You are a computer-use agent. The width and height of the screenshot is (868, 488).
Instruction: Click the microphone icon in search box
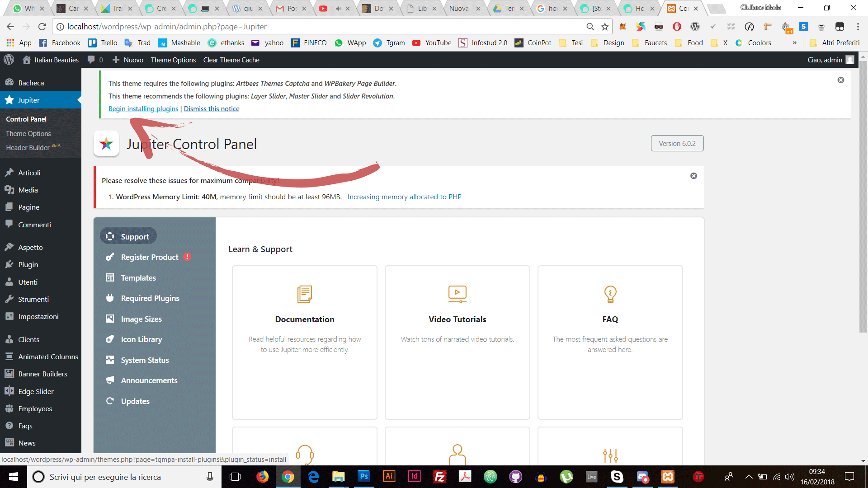(x=210, y=477)
